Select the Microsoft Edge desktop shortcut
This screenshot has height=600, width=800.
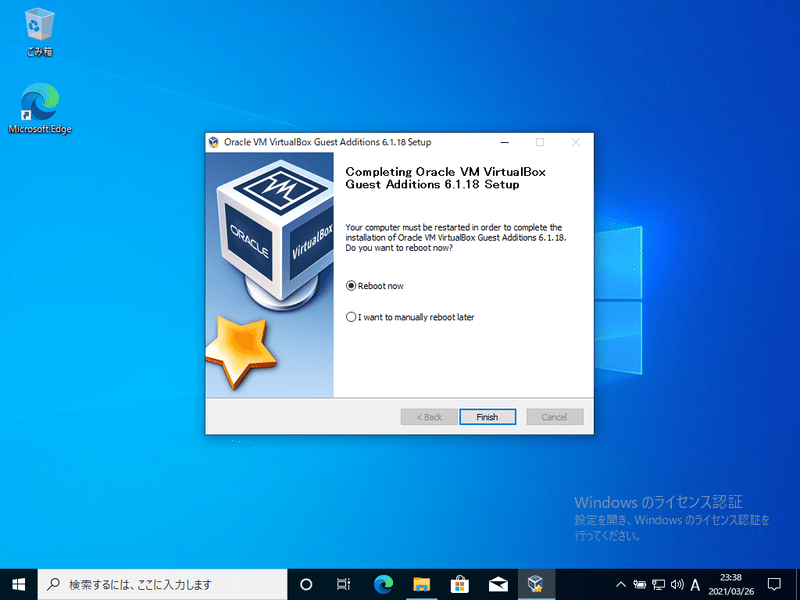click(39, 109)
